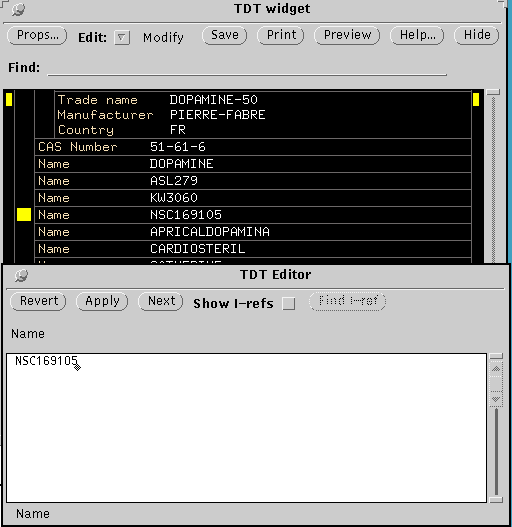Select the Name KW3060 row
The height and width of the screenshot is (527, 512).
click(253, 198)
